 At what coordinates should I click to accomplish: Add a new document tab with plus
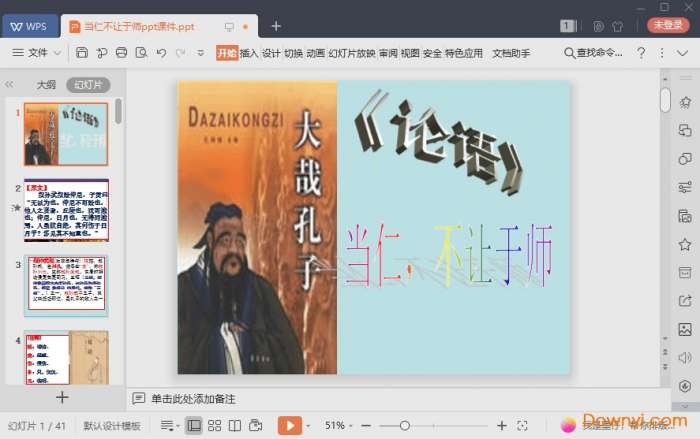[276, 26]
